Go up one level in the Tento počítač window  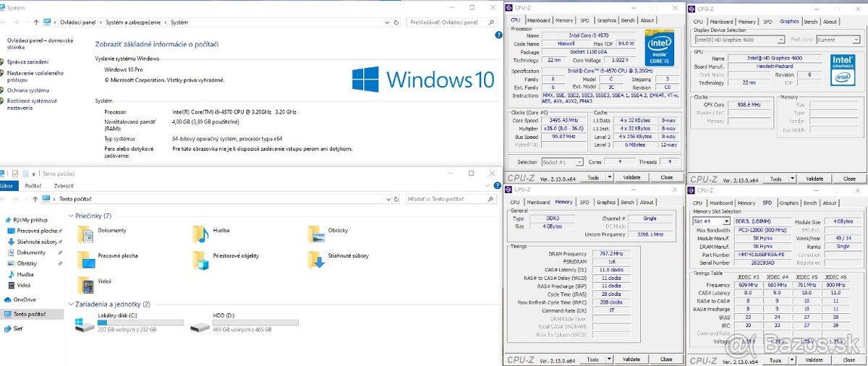tap(34, 198)
